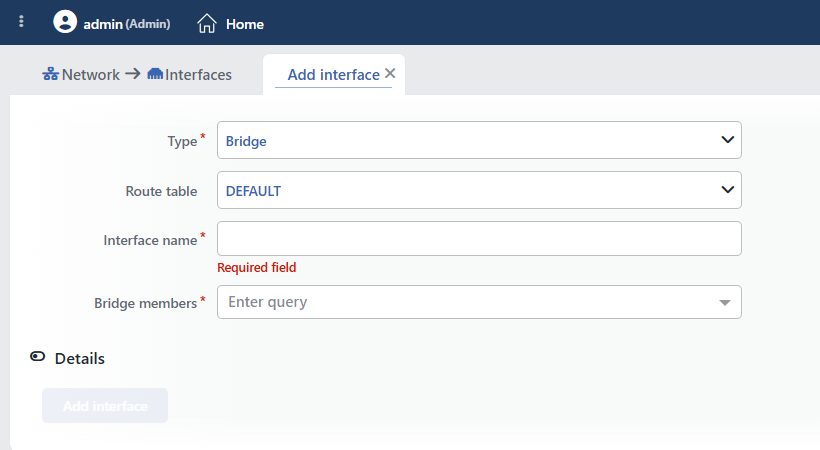820x450 pixels.
Task: Go to Interfaces breadcrumb
Action: coord(198,75)
